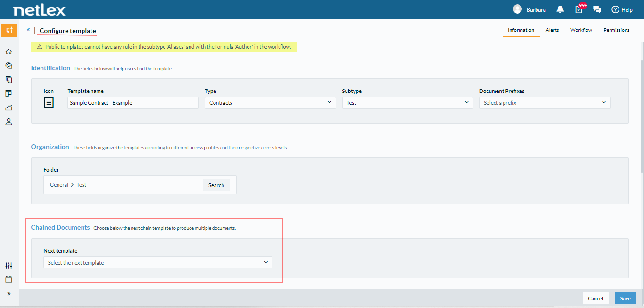This screenshot has height=308, width=644.
Task: Open the chat messages icon
Action: point(597,9)
